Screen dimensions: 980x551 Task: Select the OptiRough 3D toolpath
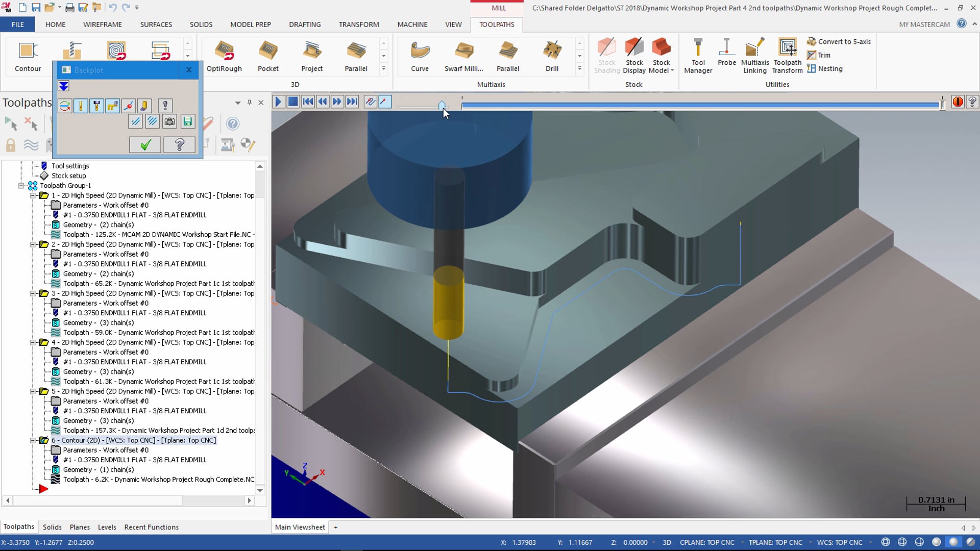224,56
